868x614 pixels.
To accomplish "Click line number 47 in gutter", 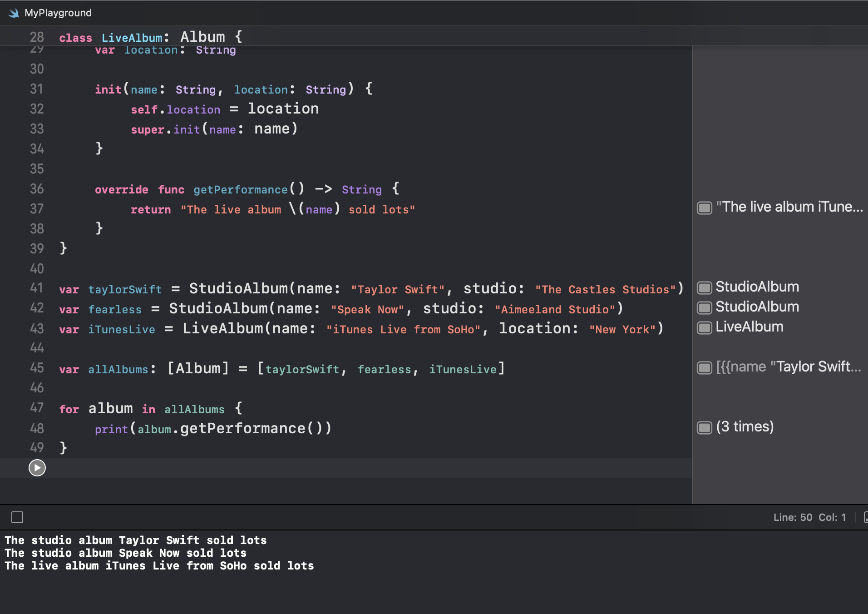I will coord(37,408).
